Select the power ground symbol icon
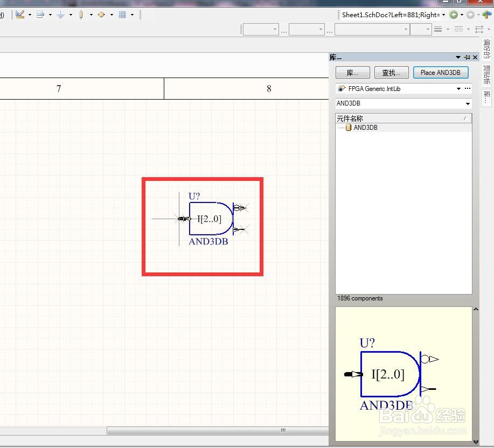The height and width of the screenshot is (448, 494). (61, 15)
